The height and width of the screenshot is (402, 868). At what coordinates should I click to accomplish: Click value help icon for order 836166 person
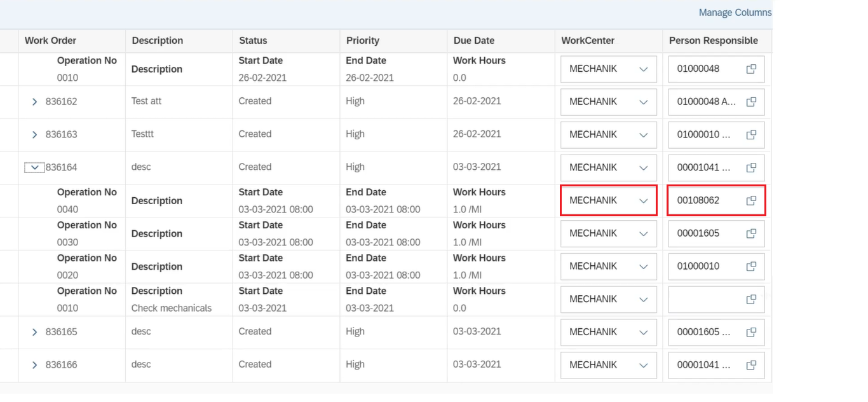pyautogui.click(x=750, y=365)
